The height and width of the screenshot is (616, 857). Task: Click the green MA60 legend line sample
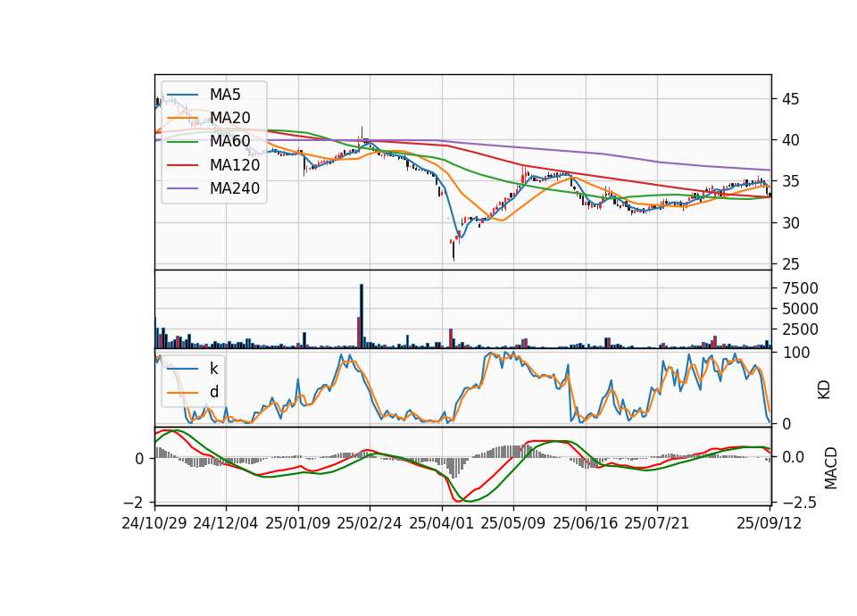pos(182,142)
